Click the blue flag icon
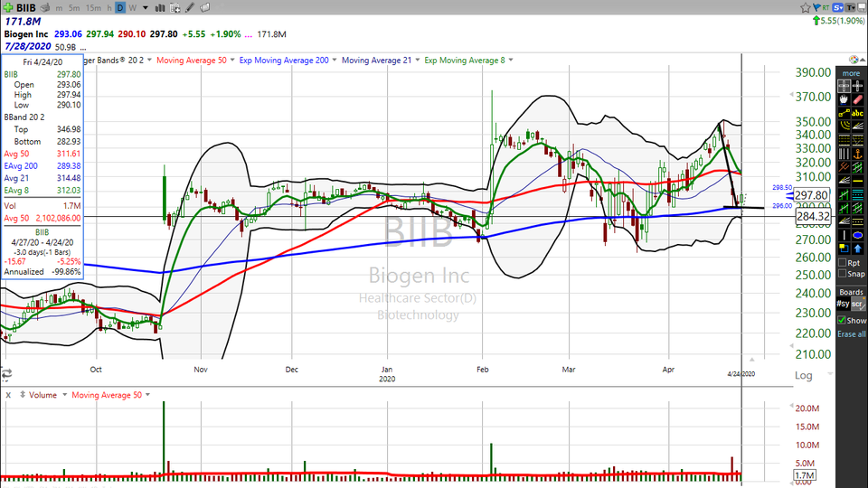This screenshot has width=868, height=488. [x=817, y=8]
